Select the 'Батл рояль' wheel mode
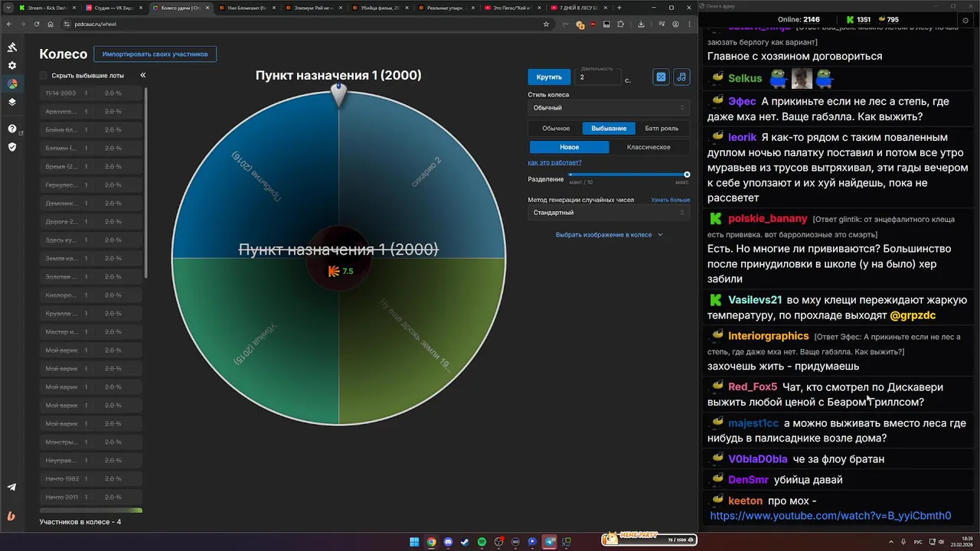Screen dimensions: 980x551 click(x=661, y=129)
